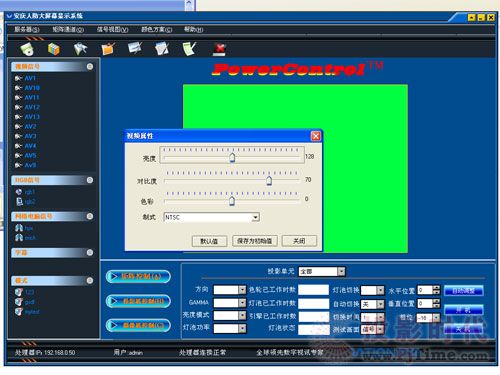Open the 帮助(H) menu
The width and height of the screenshot is (500, 375).
coord(193,29)
